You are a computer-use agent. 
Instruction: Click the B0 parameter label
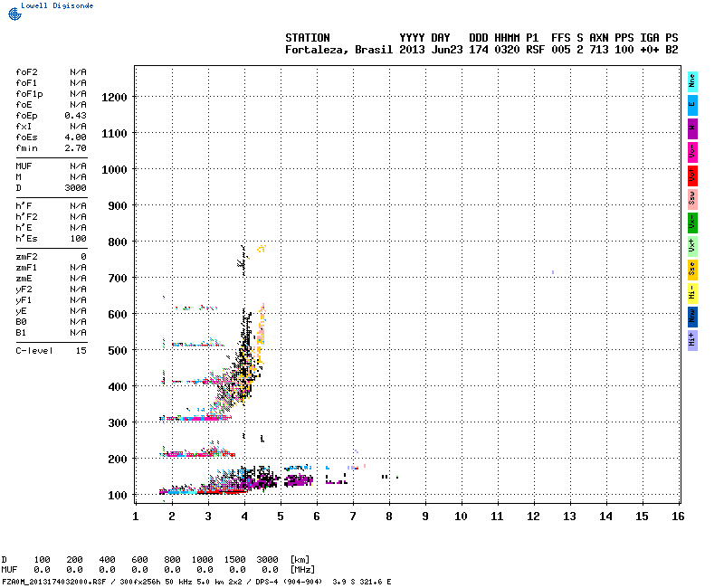(x=21, y=322)
